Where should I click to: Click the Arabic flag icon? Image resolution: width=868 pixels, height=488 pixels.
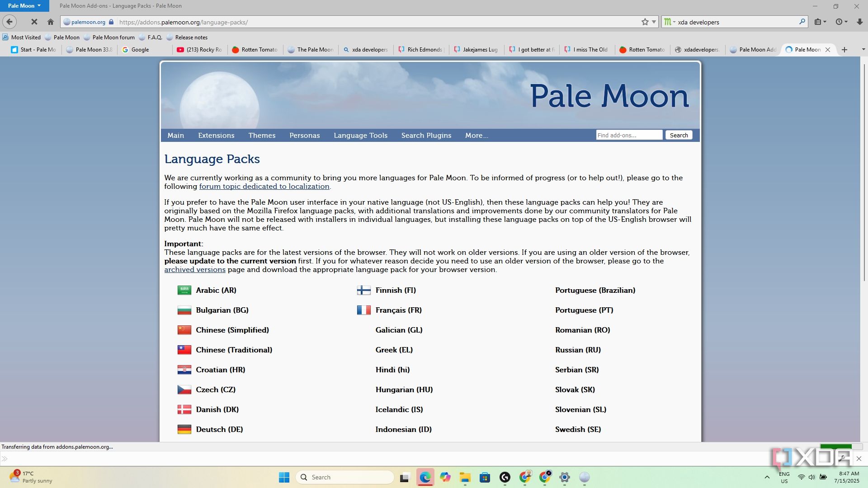point(184,290)
